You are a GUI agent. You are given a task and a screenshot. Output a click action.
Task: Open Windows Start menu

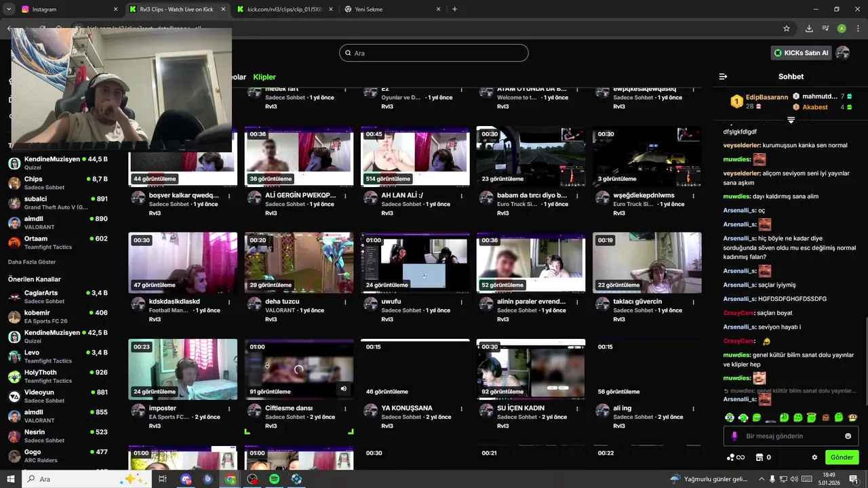(x=11, y=479)
